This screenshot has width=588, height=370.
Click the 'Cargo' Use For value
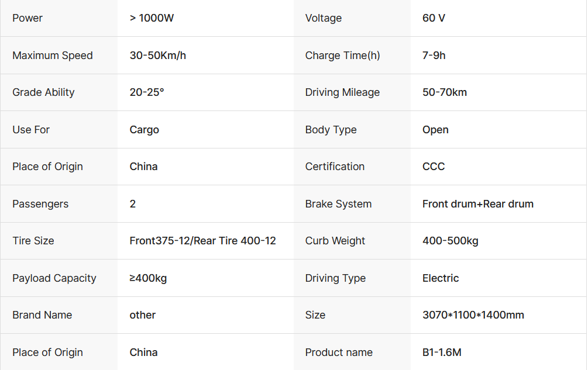pyautogui.click(x=144, y=130)
